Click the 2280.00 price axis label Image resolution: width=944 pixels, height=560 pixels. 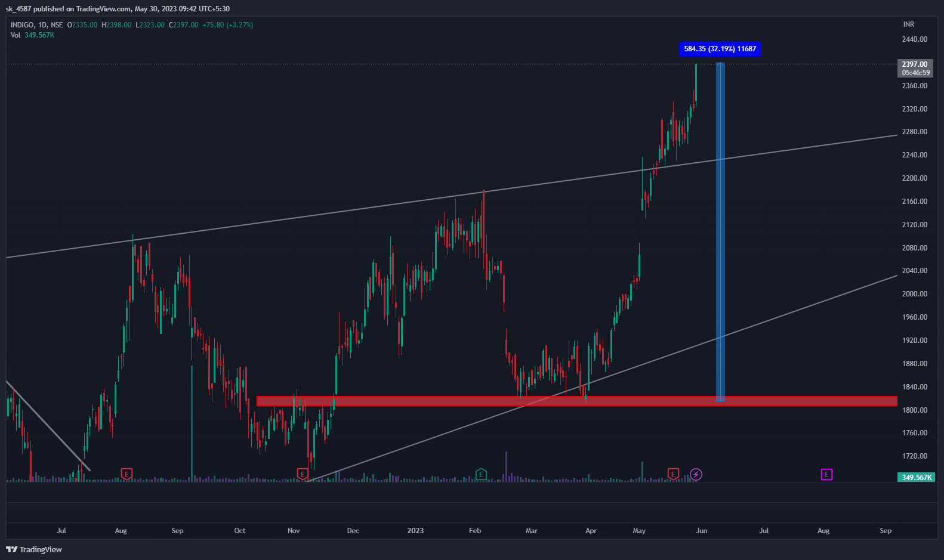pos(915,132)
